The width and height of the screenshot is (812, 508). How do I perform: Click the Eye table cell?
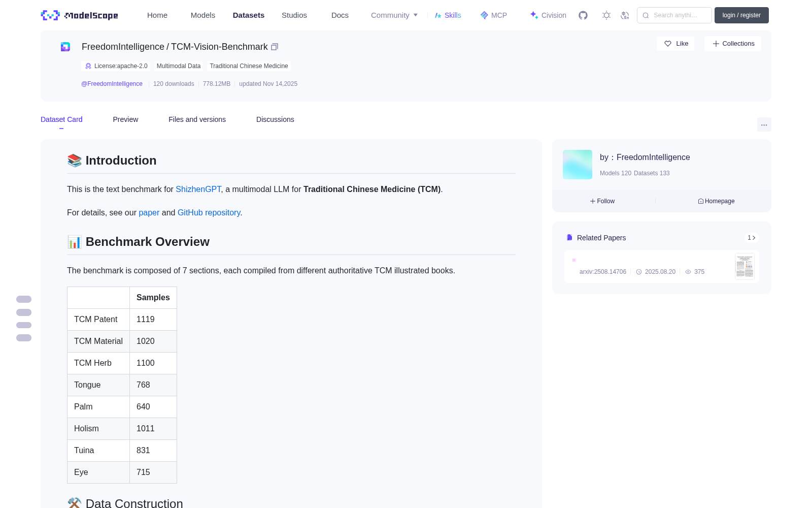coord(98,472)
